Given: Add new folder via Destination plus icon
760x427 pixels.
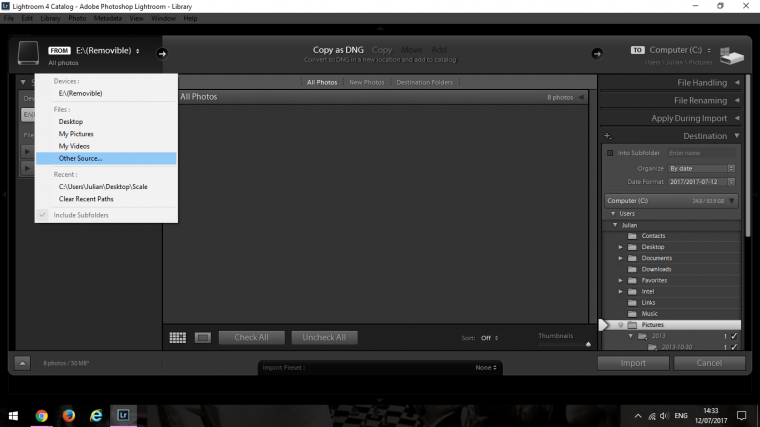Looking at the screenshot, I should click(607, 136).
